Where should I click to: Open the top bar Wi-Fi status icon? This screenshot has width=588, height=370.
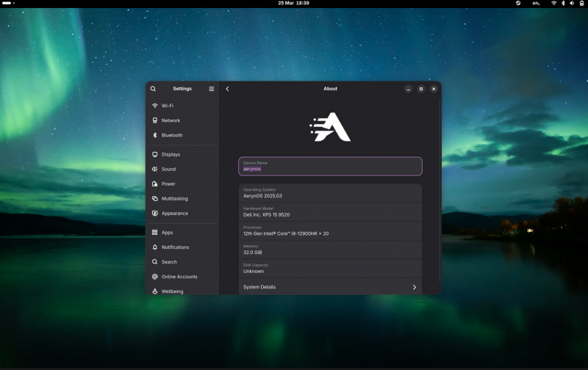pos(553,3)
